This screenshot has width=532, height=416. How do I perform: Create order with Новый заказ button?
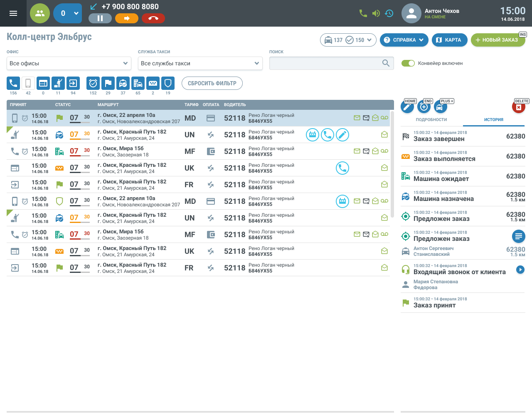click(497, 40)
